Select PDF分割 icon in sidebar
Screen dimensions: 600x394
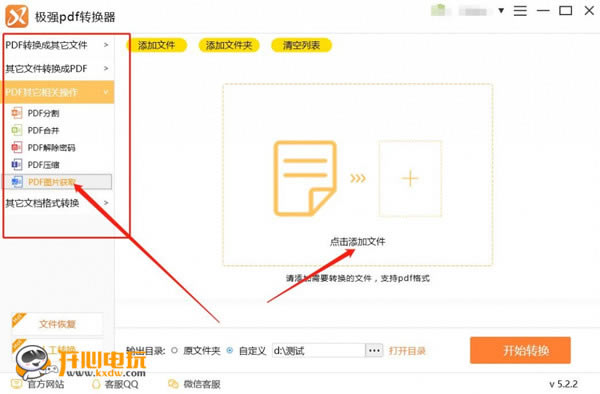click(x=16, y=113)
